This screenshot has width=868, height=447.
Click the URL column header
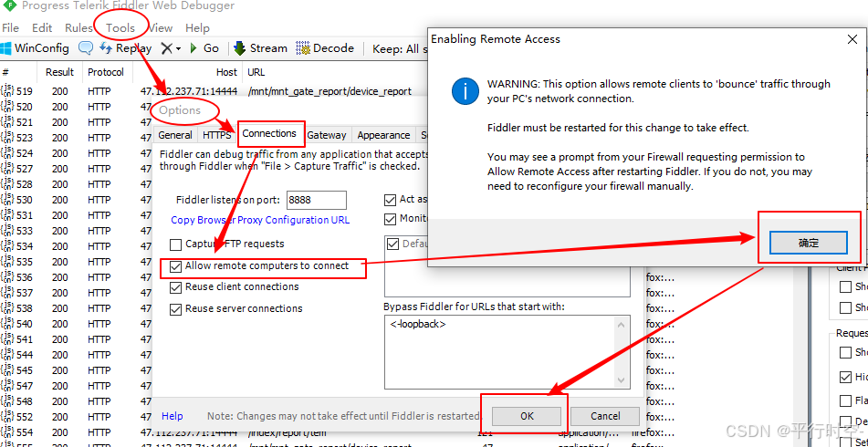256,72
